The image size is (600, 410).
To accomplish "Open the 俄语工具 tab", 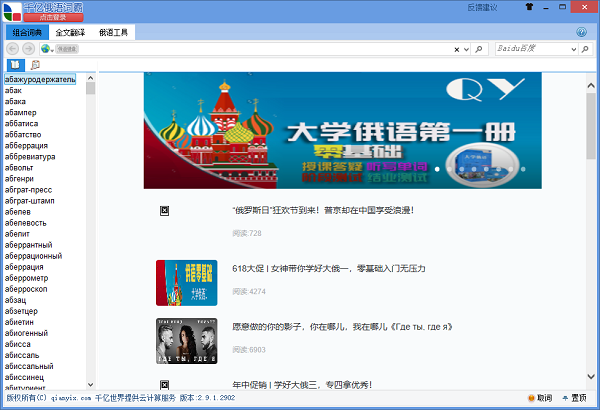I will [x=114, y=32].
